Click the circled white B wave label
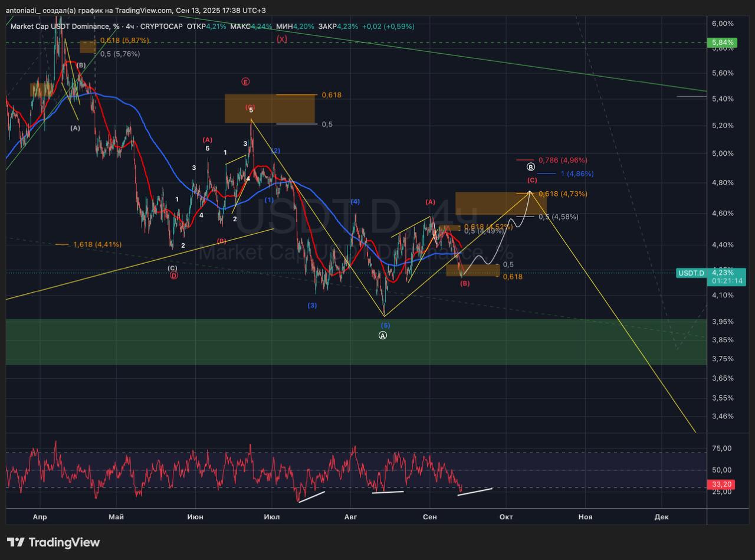 [x=530, y=167]
